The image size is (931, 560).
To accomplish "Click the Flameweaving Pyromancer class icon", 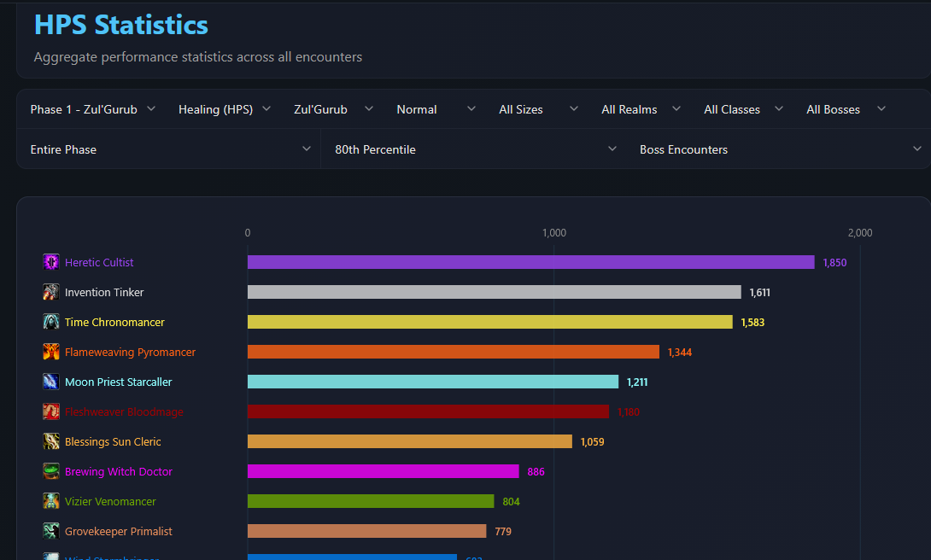I will [51, 352].
